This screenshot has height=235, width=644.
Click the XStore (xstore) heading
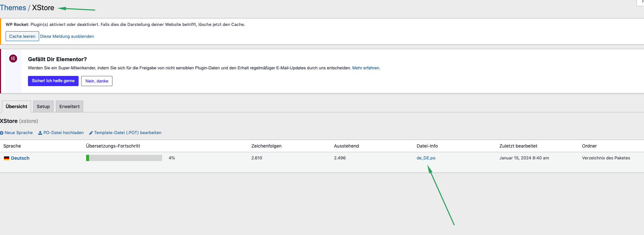(19, 121)
